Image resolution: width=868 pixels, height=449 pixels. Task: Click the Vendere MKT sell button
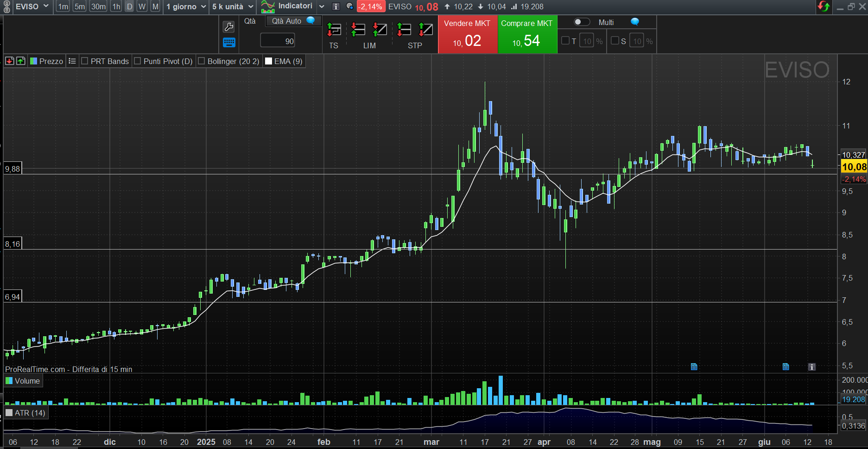tap(468, 35)
